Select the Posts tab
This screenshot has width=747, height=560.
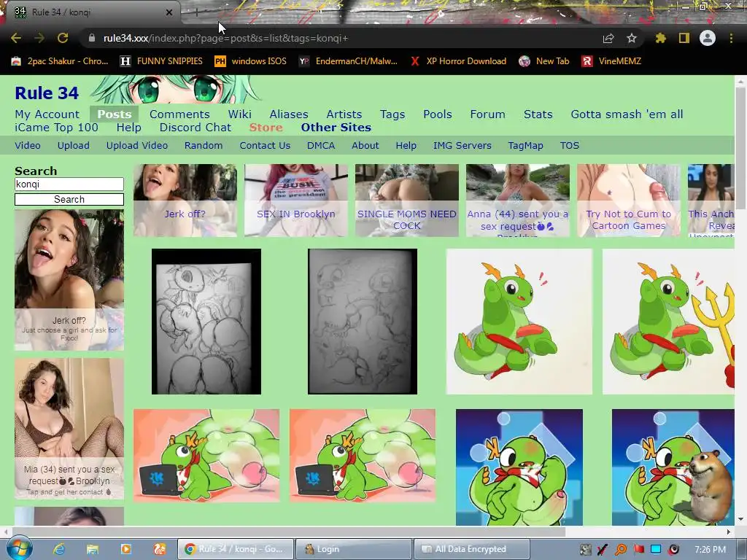pos(115,114)
